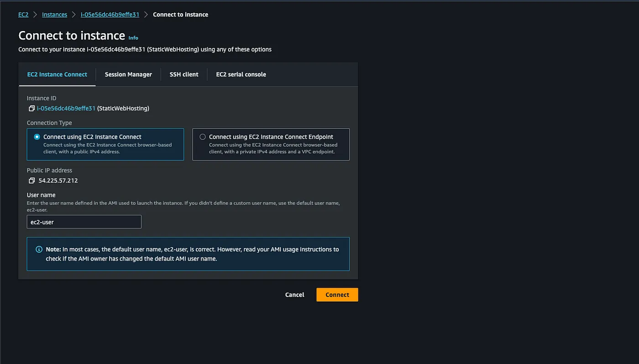Click the Connect to instance page heading

(72, 36)
